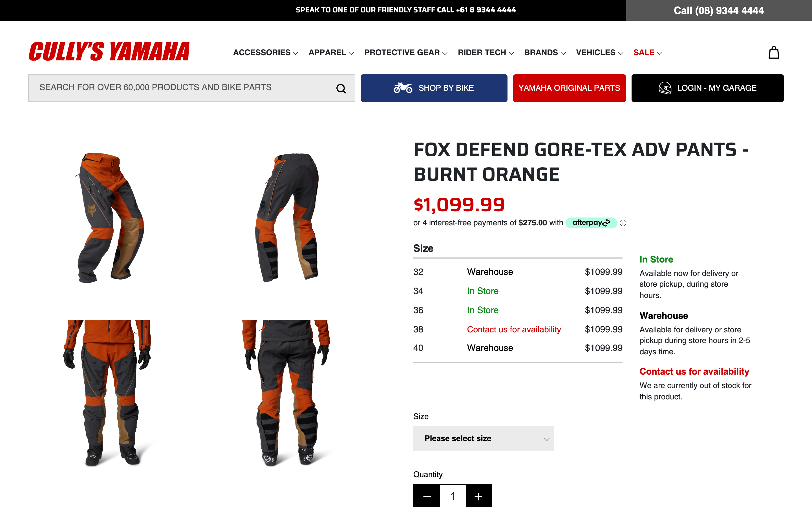Click the Cully's Yamaha logo
The width and height of the screenshot is (812, 507).
(x=109, y=52)
